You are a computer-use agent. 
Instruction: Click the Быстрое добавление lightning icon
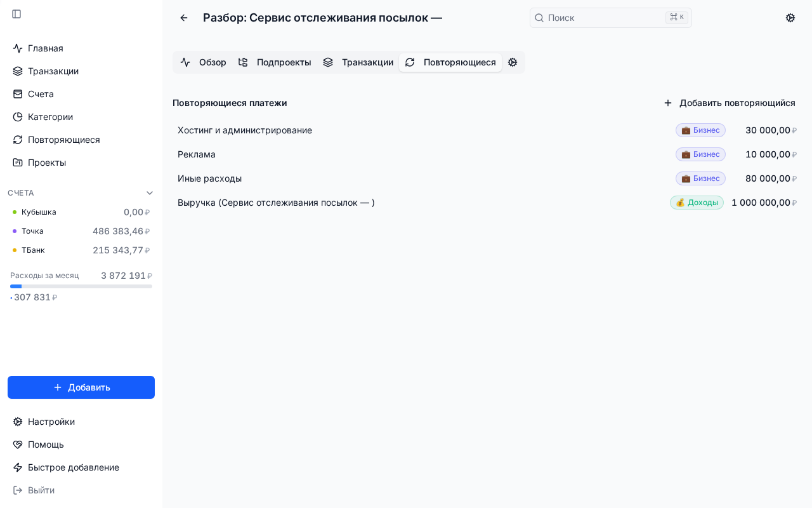18,467
